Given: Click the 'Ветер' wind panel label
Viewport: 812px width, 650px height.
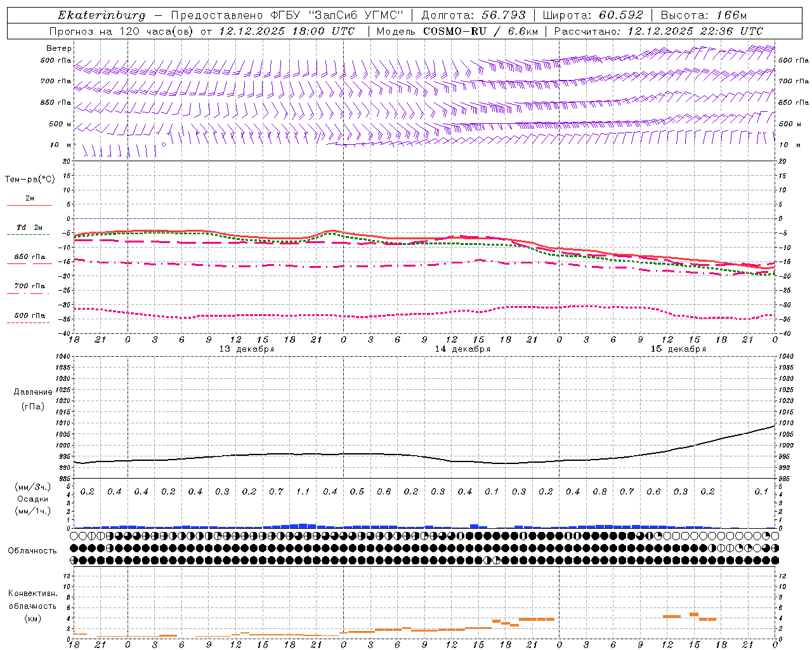Looking at the screenshot, I should click(x=59, y=48).
